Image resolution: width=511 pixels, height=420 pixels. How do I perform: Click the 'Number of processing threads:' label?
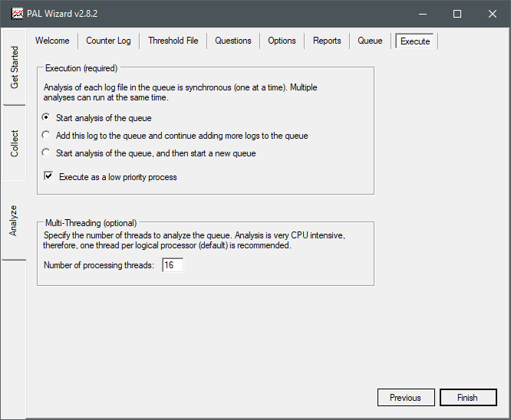click(99, 265)
